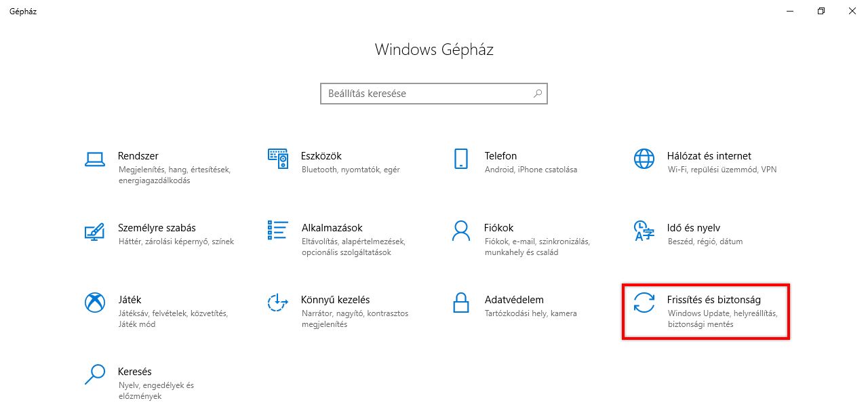
Task: Open the Frissítés és biztonság link
Action: coord(713,300)
